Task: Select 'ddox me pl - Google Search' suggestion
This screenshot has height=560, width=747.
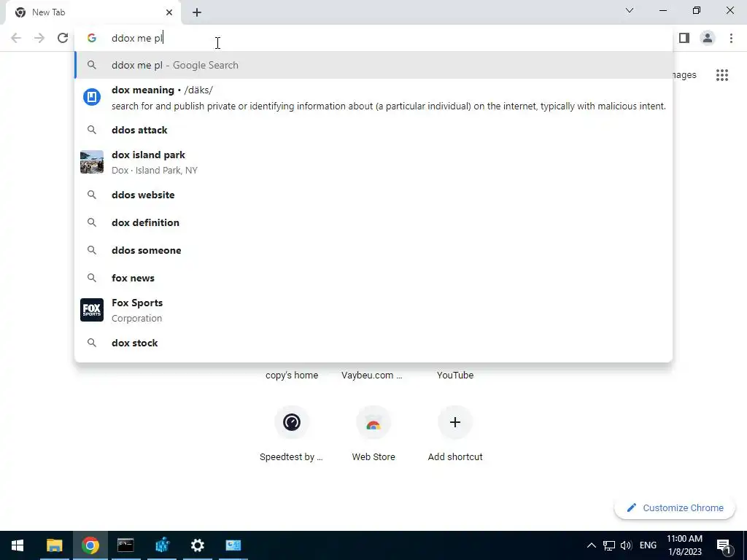Action: (373, 65)
